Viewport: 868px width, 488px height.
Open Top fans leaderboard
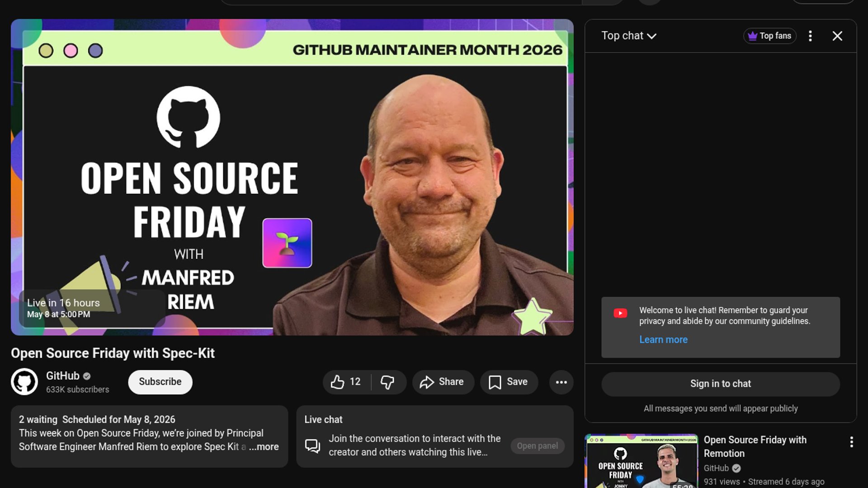point(769,36)
